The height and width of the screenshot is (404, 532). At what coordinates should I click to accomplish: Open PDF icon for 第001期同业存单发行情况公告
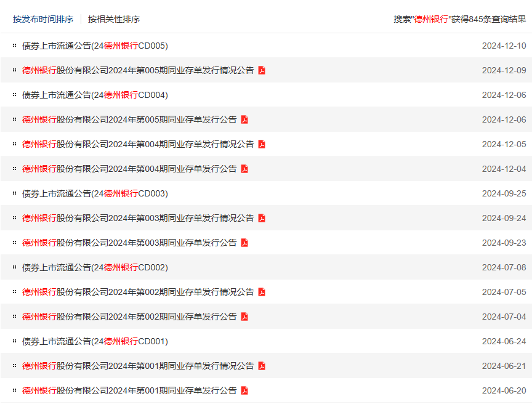click(x=262, y=366)
